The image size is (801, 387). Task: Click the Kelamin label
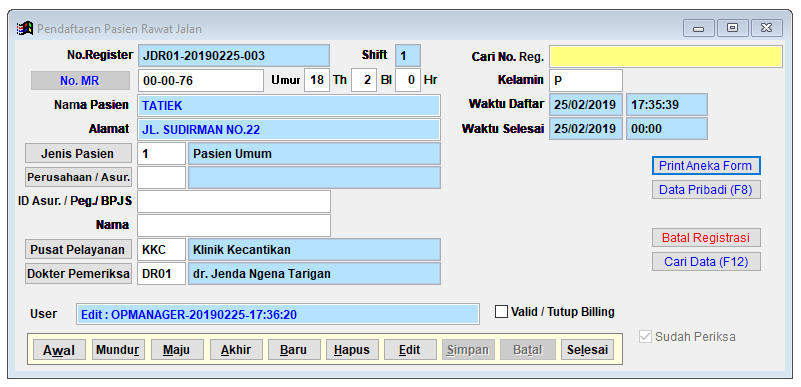[521, 80]
